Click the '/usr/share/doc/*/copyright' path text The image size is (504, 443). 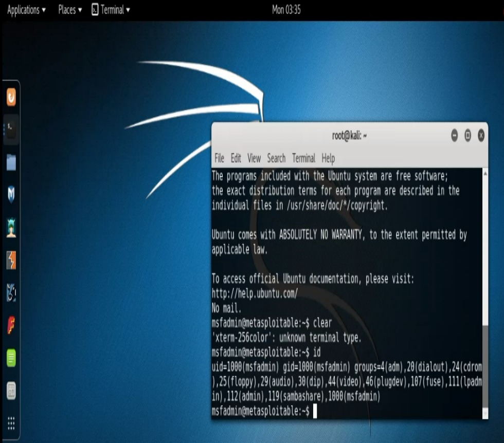pyautogui.click(x=335, y=206)
